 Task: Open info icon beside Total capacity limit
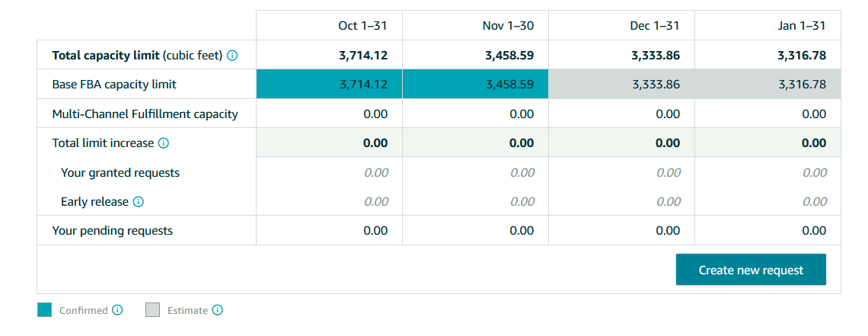point(232,56)
